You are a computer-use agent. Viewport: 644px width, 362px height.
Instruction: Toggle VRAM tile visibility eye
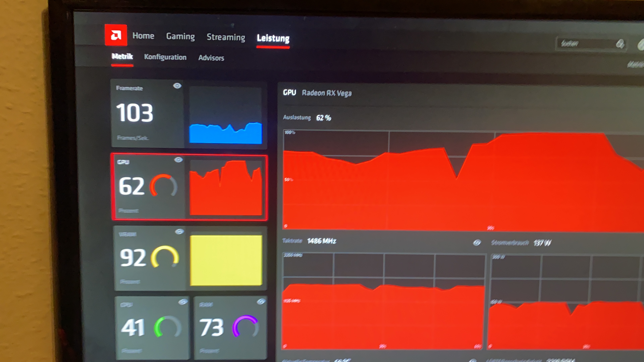click(x=179, y=232)
